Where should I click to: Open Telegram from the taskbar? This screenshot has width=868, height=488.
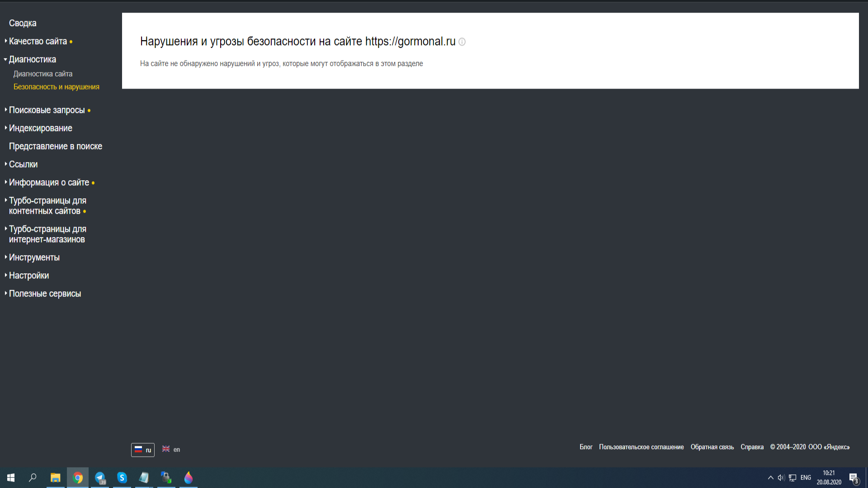tap(100, 478)
